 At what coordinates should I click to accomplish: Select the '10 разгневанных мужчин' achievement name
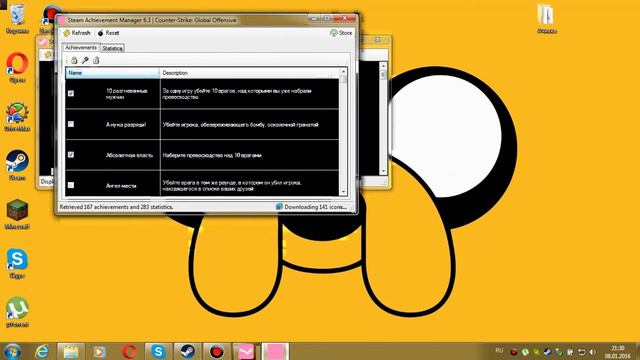tap(127, 94)
